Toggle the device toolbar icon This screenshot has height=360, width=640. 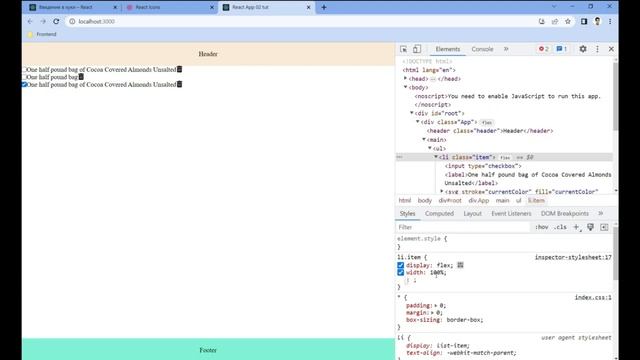tap(416, 49)
